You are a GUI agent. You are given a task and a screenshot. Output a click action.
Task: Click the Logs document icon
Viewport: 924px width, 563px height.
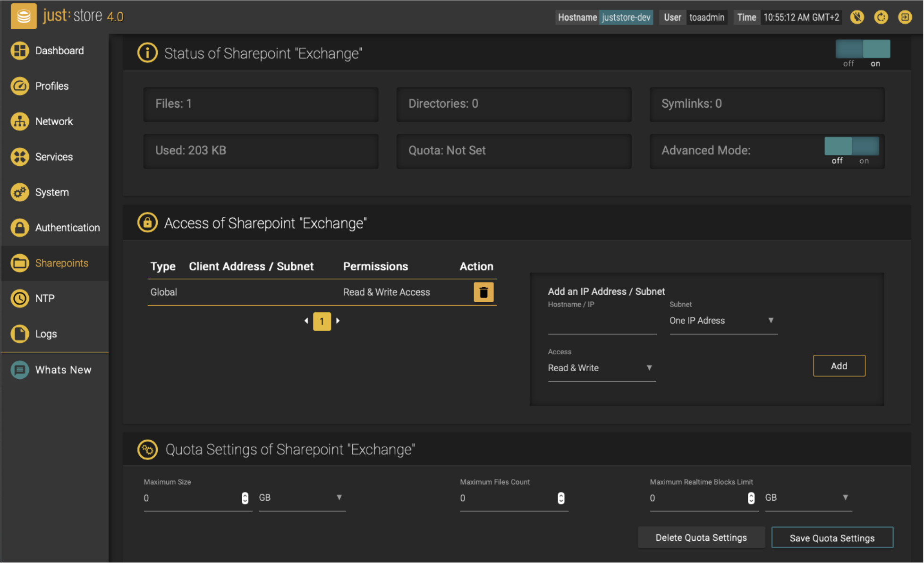pyautogui.click(x=20, y=334)
